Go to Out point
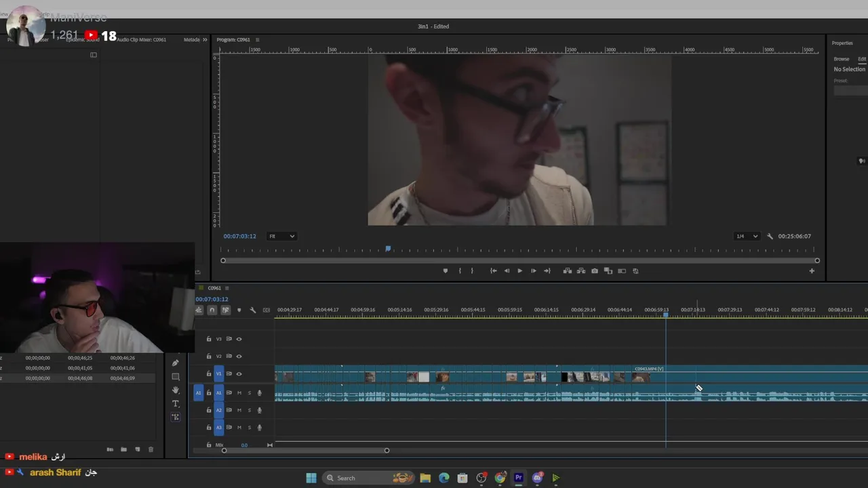 tap(547, 271)
